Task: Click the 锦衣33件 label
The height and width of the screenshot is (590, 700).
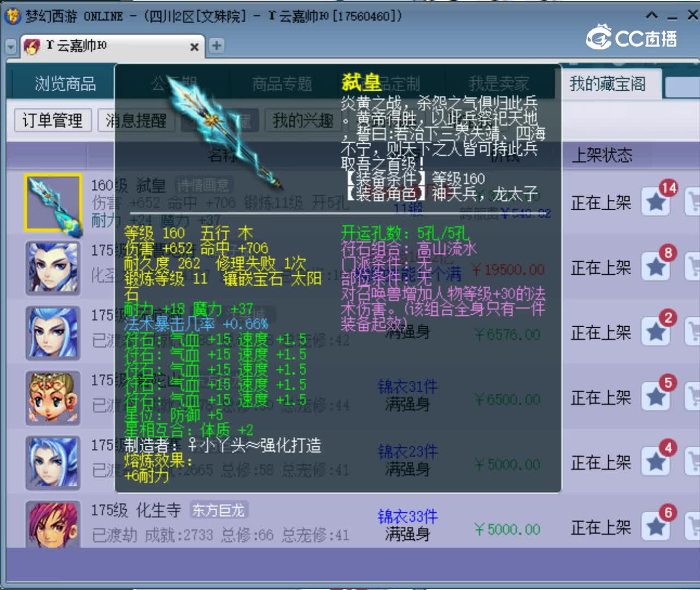Action: (x=407, y=517)
